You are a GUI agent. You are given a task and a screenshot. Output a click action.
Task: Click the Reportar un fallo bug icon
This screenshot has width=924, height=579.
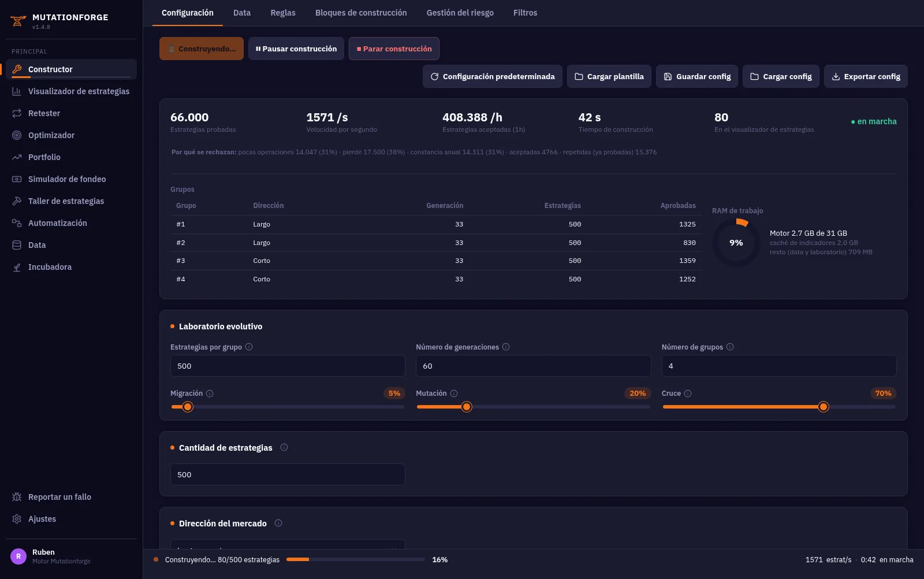point(17,497)
